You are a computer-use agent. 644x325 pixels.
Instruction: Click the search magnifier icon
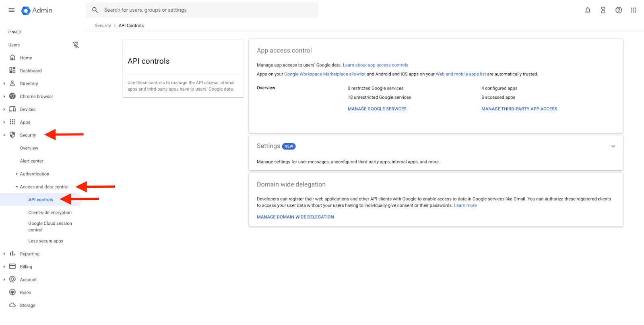click(x=95, y=10)
